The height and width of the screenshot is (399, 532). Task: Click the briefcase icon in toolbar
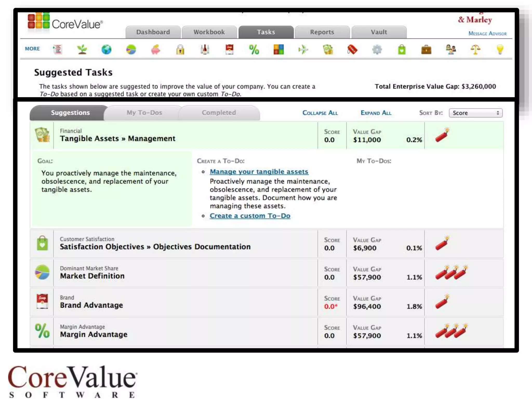pyautogui.click(x=426, y=49)
